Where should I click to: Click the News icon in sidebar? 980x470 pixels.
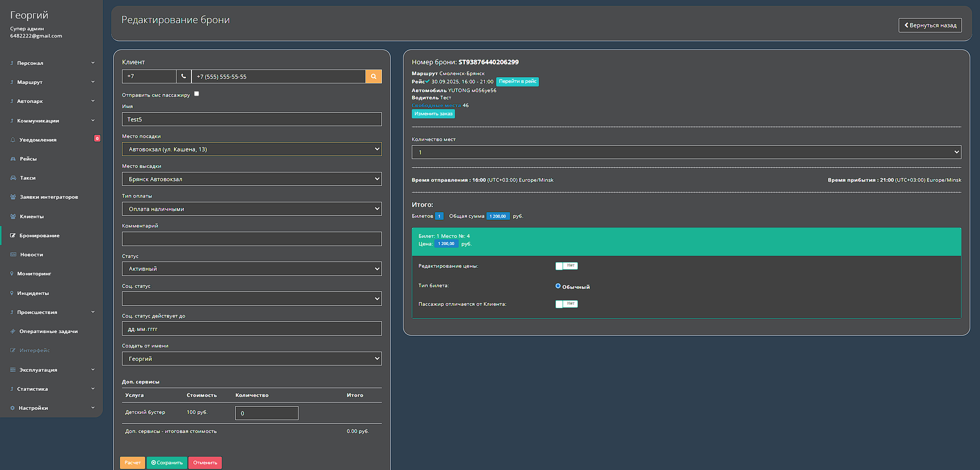[13, 255]
